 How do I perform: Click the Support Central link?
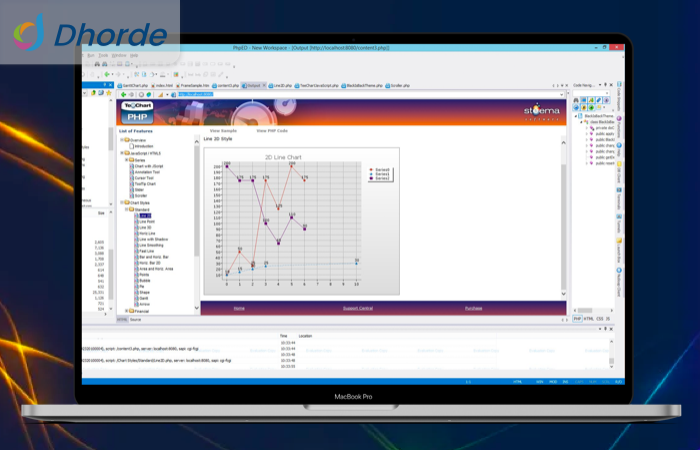[358, 308]
